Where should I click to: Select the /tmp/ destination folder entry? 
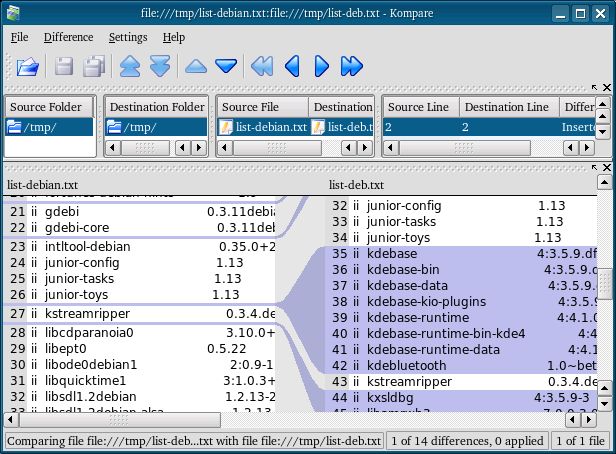coord(156,127)
